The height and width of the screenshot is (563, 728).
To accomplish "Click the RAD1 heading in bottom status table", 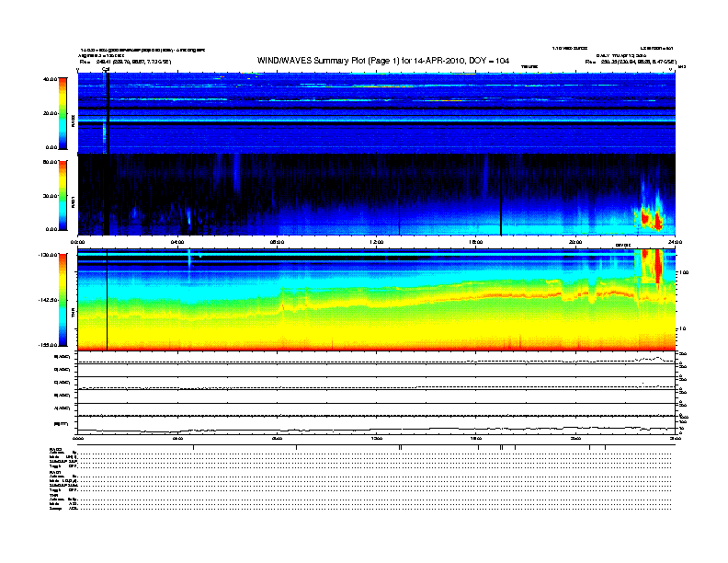I will 55,472.
